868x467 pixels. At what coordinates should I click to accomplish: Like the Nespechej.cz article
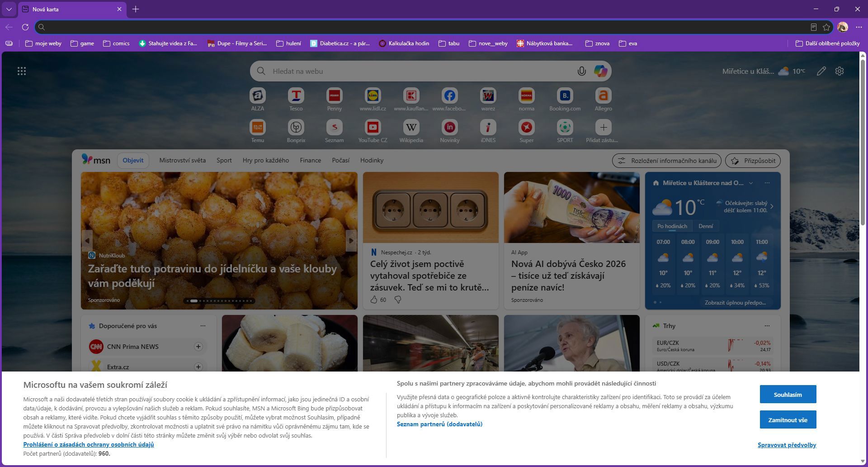pyautogui.click(x=374, y=300)
